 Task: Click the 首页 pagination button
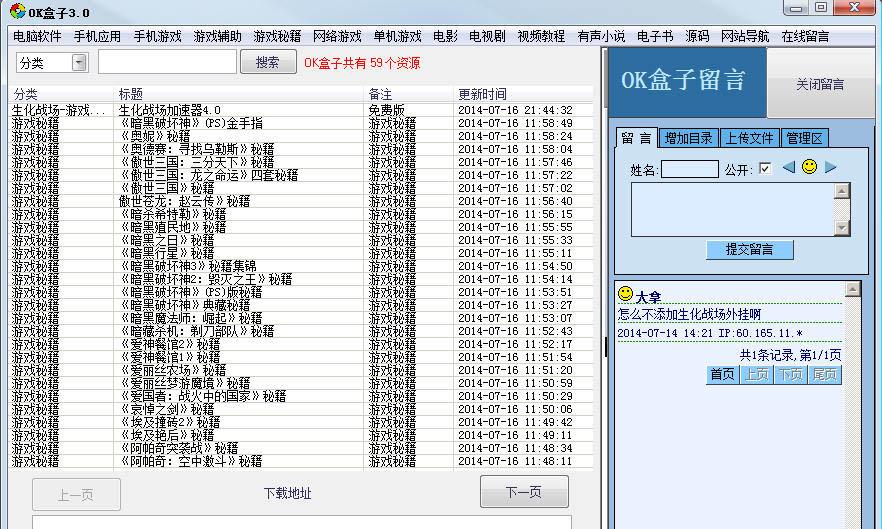pos(722,374)
